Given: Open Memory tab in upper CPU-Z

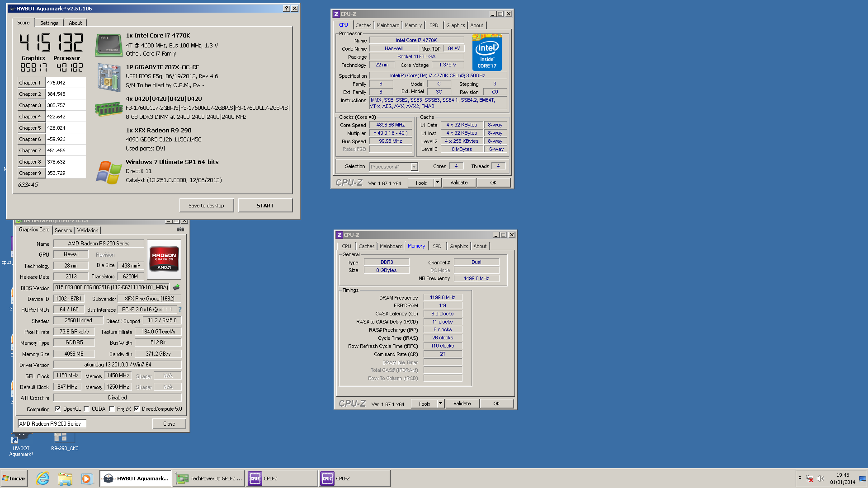Looking at the screenshot, I should pyautogui.click(x=413, y=25).
